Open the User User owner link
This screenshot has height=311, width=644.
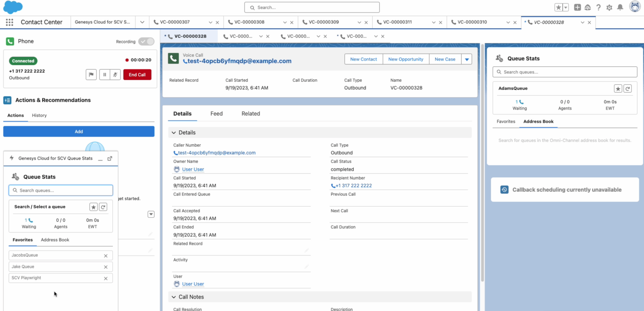193,169
